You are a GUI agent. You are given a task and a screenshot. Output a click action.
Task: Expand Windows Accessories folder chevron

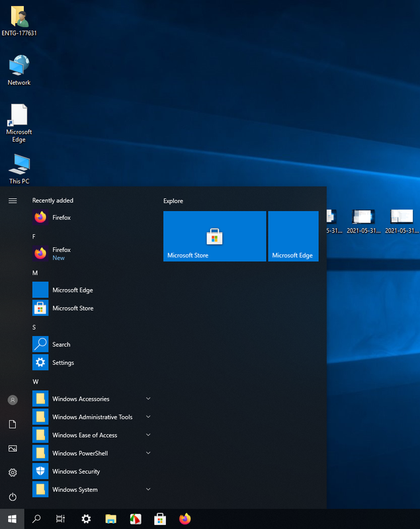[x=148, y=399]
